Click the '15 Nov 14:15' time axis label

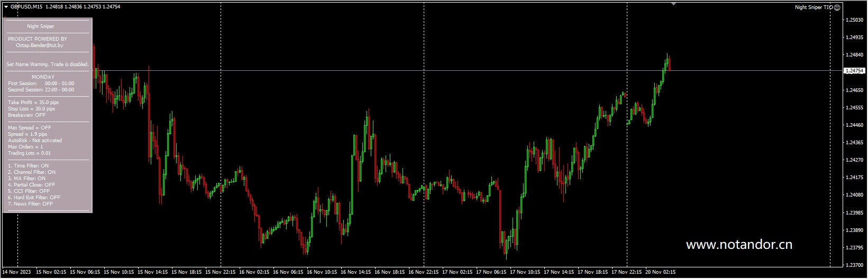pos(153,273)
